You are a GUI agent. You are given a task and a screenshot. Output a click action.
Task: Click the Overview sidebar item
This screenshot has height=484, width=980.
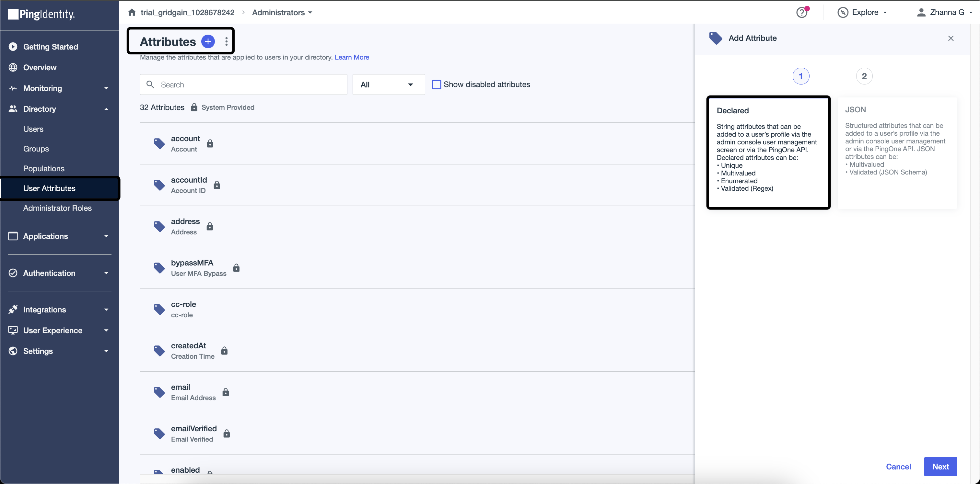click(40, 68)
